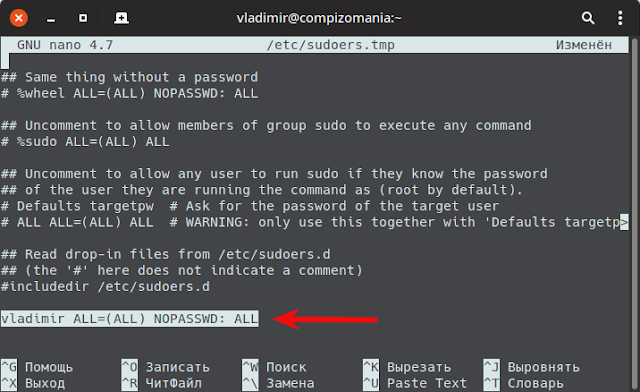Viewport: 640px width, 392px height.
Task: Click the ^J Выровнять shortcut
Action: pos(531,367)
